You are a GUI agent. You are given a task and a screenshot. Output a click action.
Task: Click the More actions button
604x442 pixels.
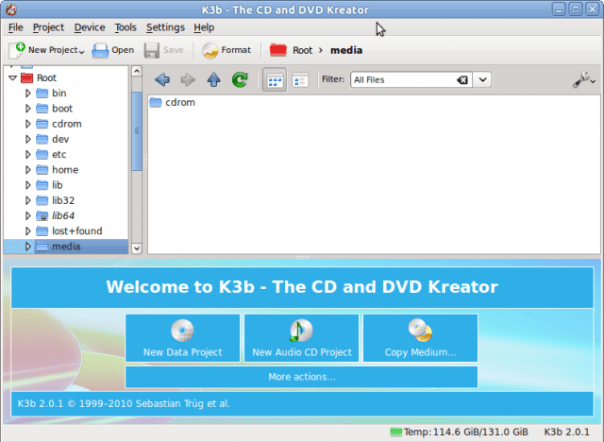302,377
